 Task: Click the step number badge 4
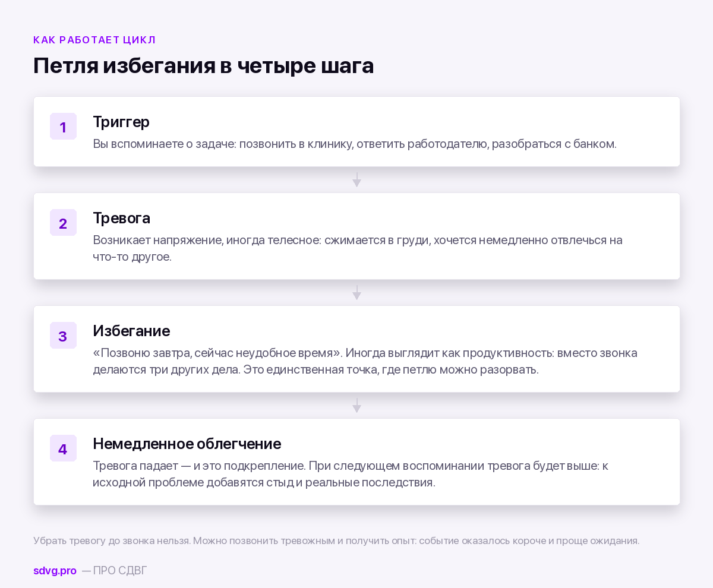(x=63, y=448)
